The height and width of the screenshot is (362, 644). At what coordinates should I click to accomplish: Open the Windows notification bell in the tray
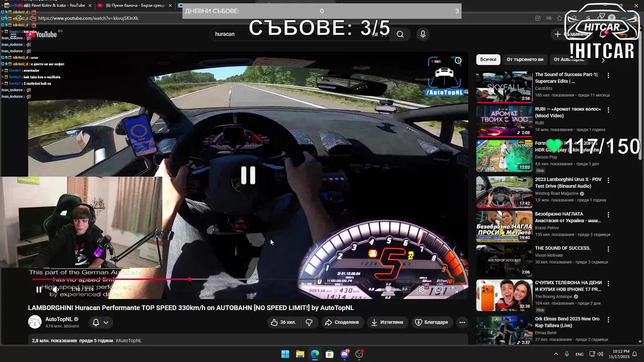pos(635,354)
